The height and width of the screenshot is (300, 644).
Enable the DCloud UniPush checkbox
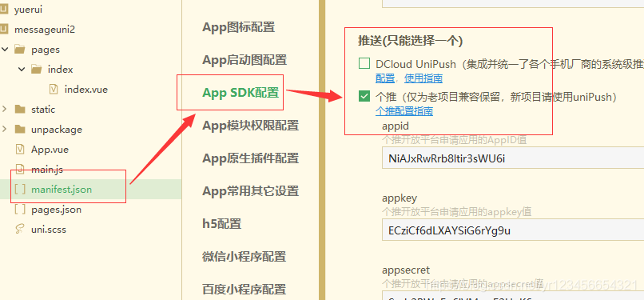(364, 64)
